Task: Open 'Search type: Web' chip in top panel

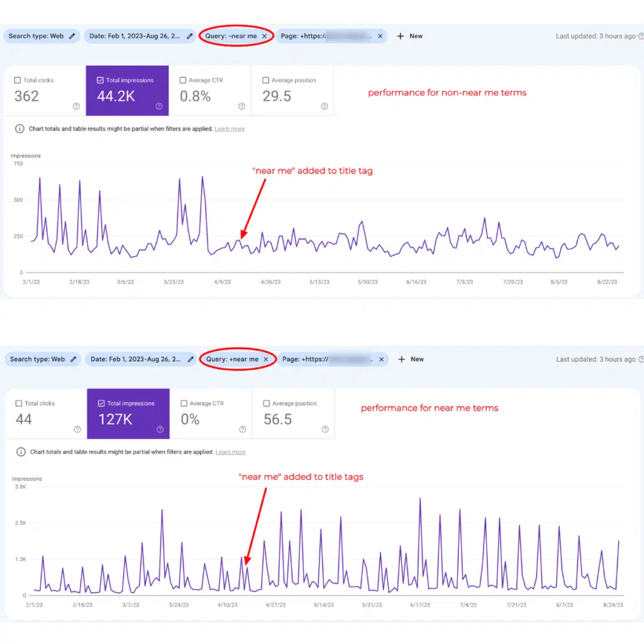Action: click(x=42, y=36)
